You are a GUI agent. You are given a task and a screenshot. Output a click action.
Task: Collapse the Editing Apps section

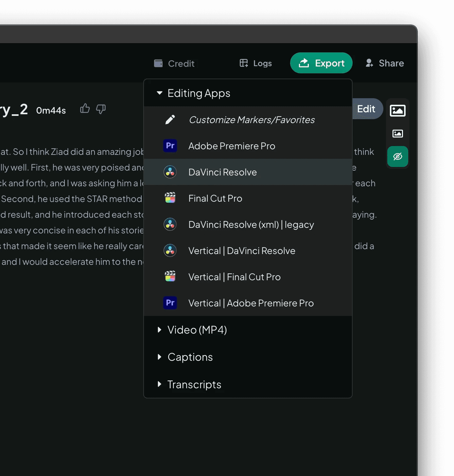tap(248, 93)
